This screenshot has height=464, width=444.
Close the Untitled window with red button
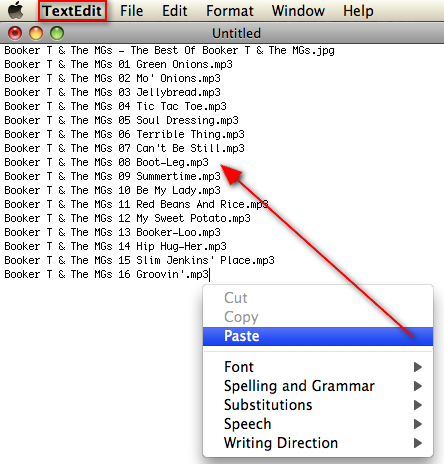pyautogui.click(x=15, y=33)
